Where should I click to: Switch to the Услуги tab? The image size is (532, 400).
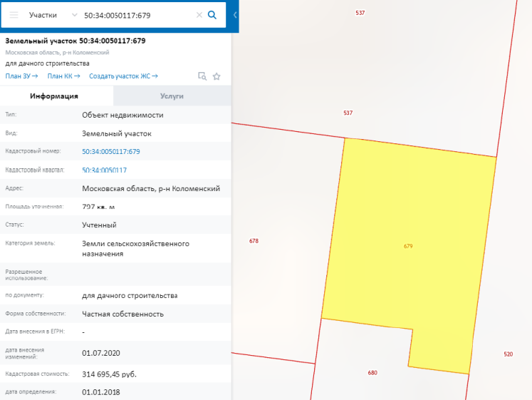(172, 96)
